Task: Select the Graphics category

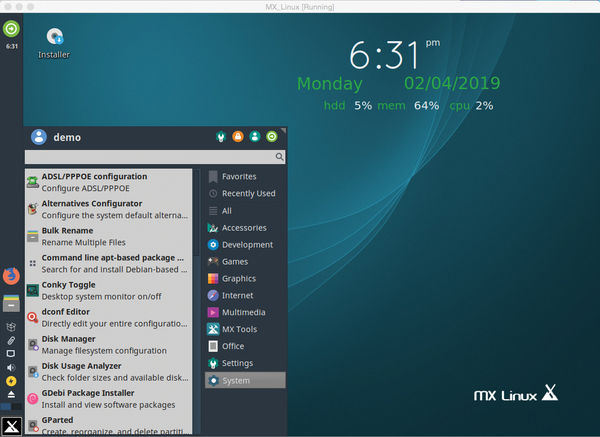Action: point(245,279)
